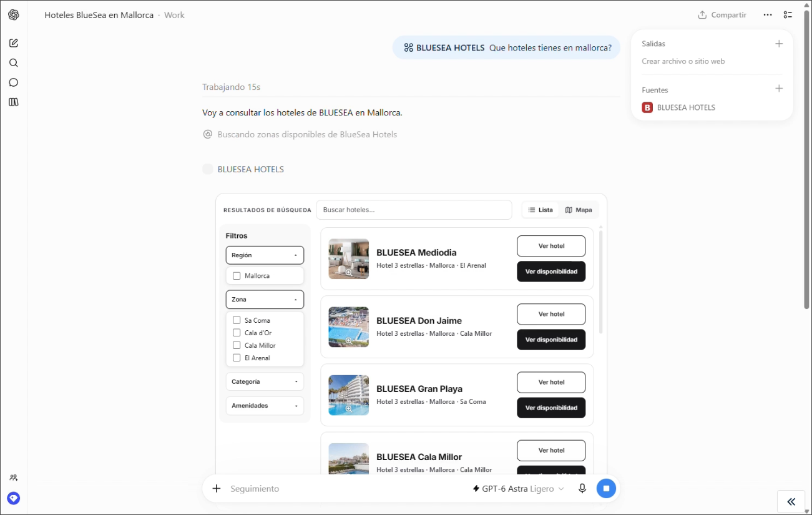Switch to the Lista view tab
812x515 pixels.
541,210
